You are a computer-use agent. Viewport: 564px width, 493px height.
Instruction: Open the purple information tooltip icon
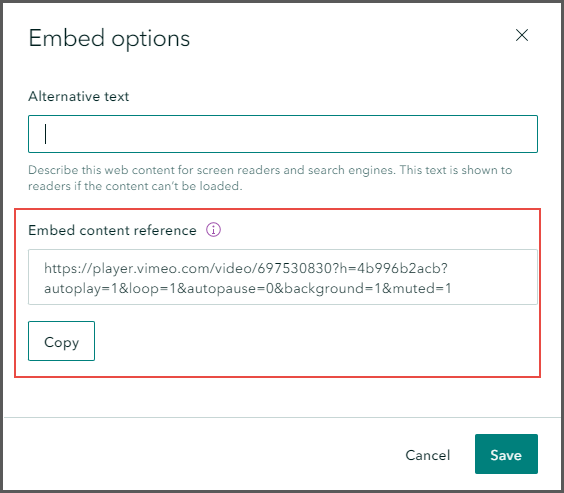pyautogui.click(x=213, y=229)
